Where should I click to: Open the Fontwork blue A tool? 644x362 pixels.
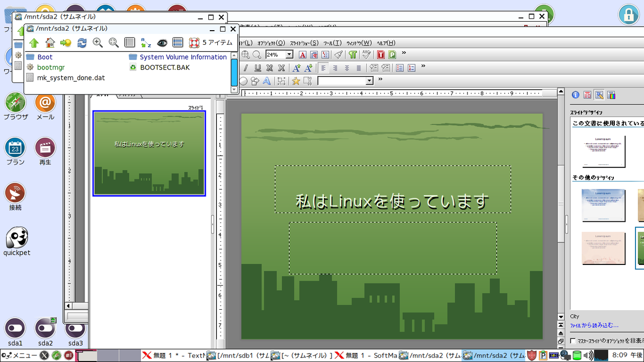pos(267,81)
